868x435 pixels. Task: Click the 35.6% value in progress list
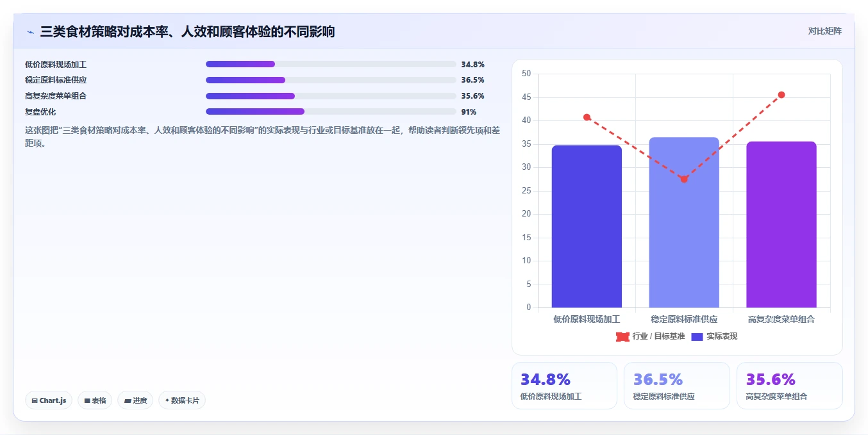point(472,96)
